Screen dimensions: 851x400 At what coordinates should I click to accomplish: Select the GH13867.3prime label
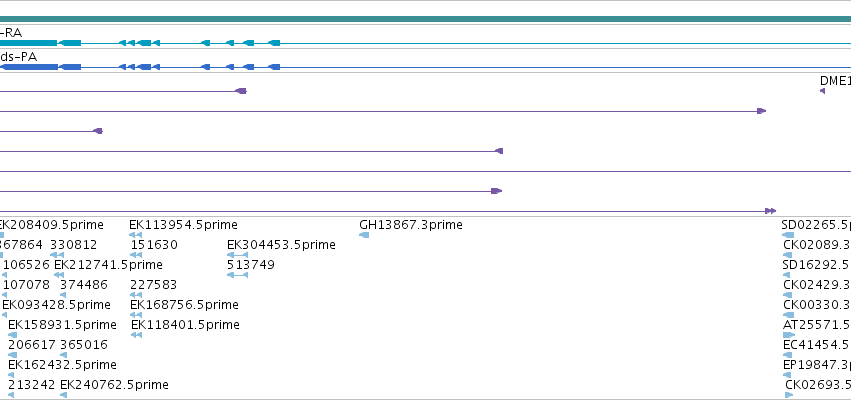click(411, 225)
